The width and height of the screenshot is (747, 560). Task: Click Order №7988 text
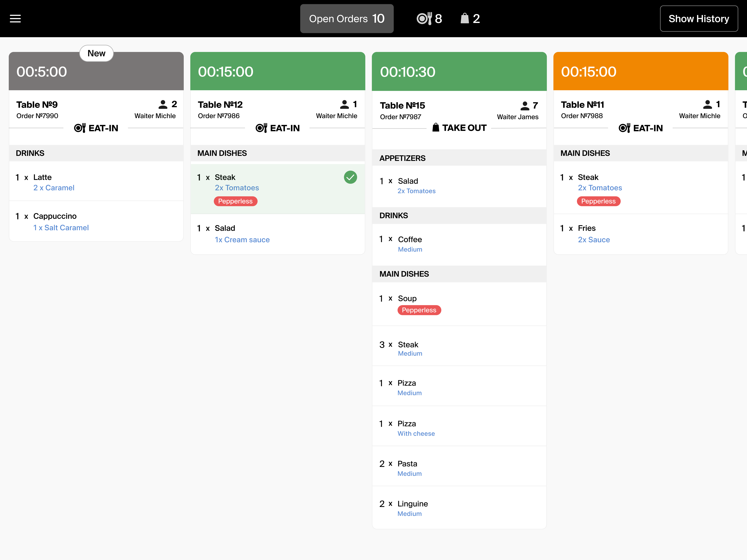click(x=582, y=116)
